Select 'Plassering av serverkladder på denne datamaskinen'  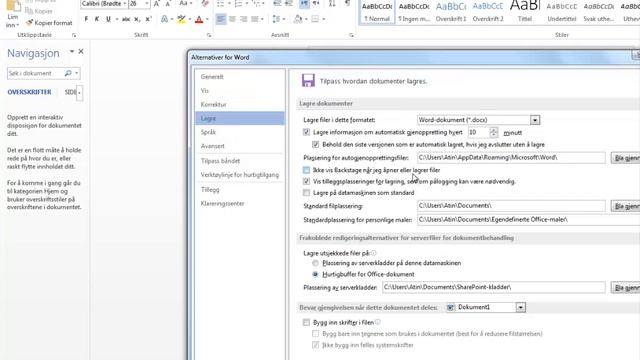(x=315, y=263)
